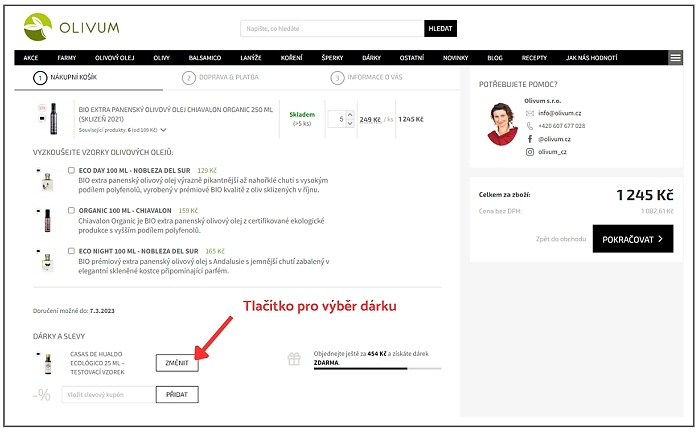The width and height of the screenshot is (700, 432).
Task: Open the Organic 100 ml Chiavalon thumbnail
Action: click(x=47, y=220)
